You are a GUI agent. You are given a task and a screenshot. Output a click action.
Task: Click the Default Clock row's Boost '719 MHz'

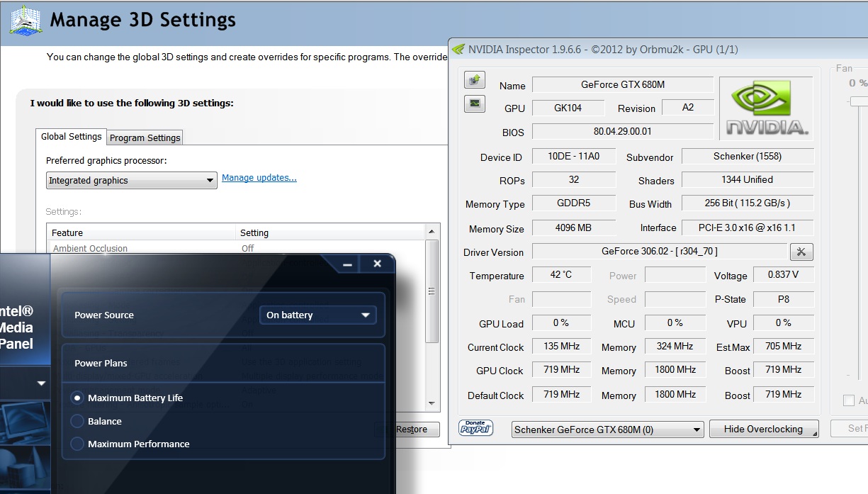[784, 395]
